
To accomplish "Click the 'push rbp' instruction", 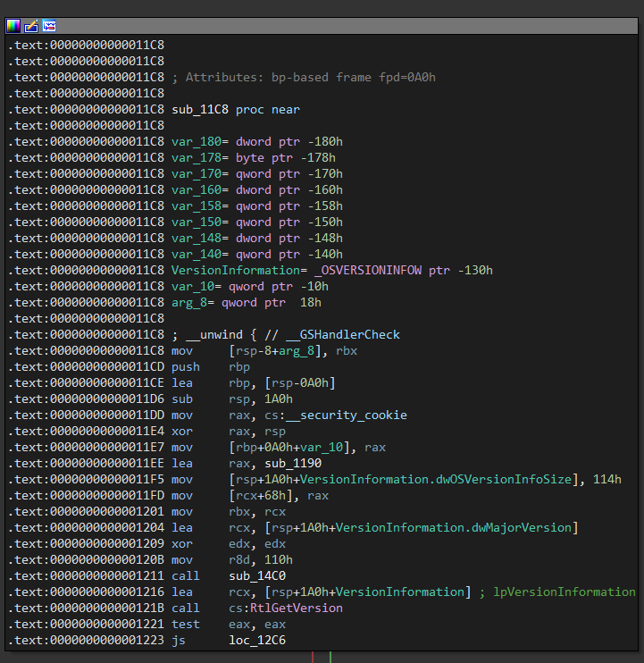I will 211,366.
